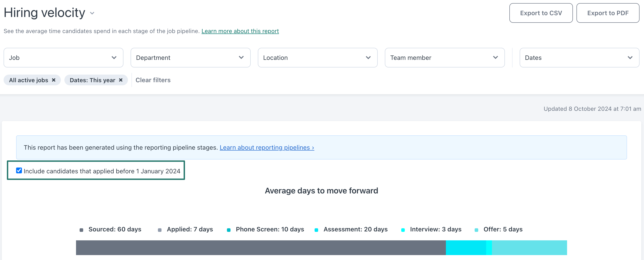Viewport: 644px width, 260px height.
Task: Expand the Department filter dropdown
Action: [191, 58]
